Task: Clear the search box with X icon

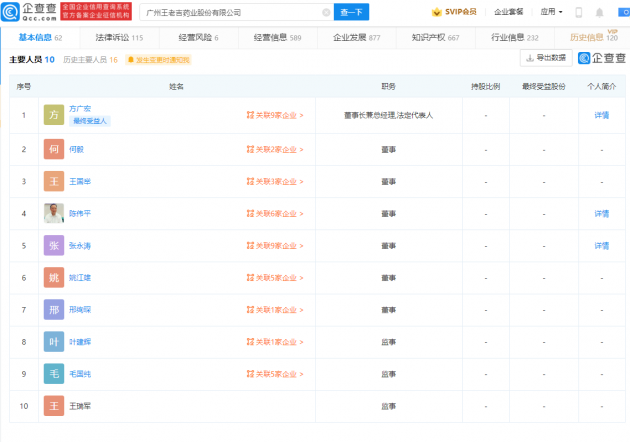Action: point(326,12)
